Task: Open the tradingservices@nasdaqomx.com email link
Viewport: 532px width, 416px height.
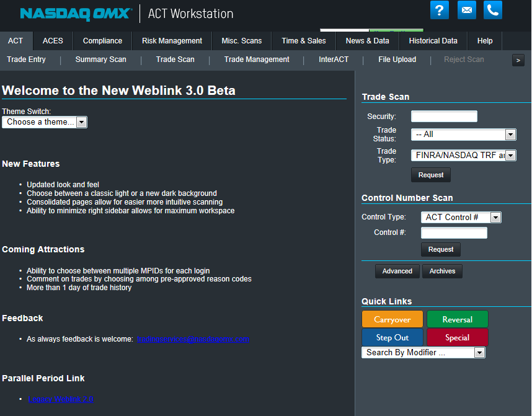Action: [x=193, y=339]
